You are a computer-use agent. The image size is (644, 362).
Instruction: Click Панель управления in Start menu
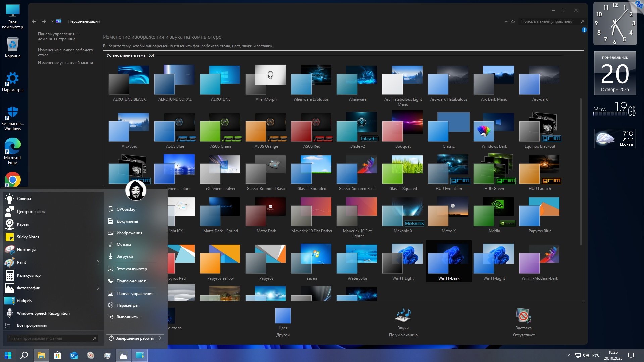point(135,294)
